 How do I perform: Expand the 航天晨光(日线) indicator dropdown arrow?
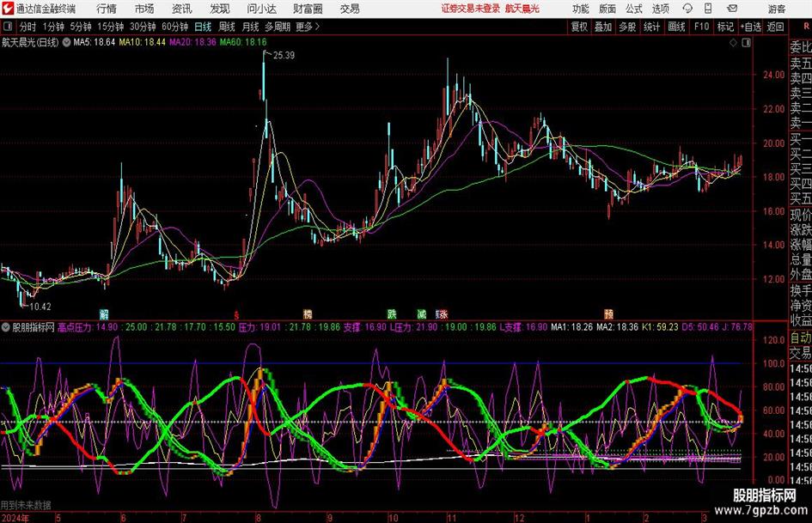tap(66, 42)
